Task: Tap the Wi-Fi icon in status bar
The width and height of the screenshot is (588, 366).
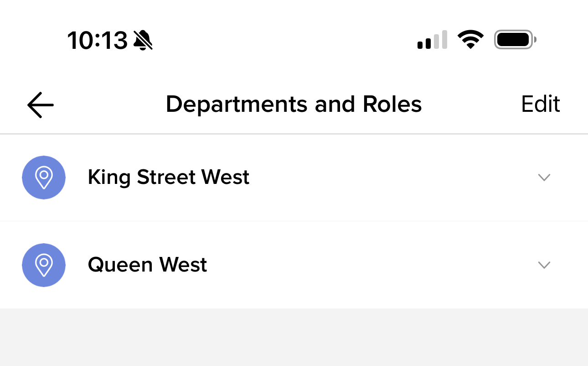Action: (471, 40)
